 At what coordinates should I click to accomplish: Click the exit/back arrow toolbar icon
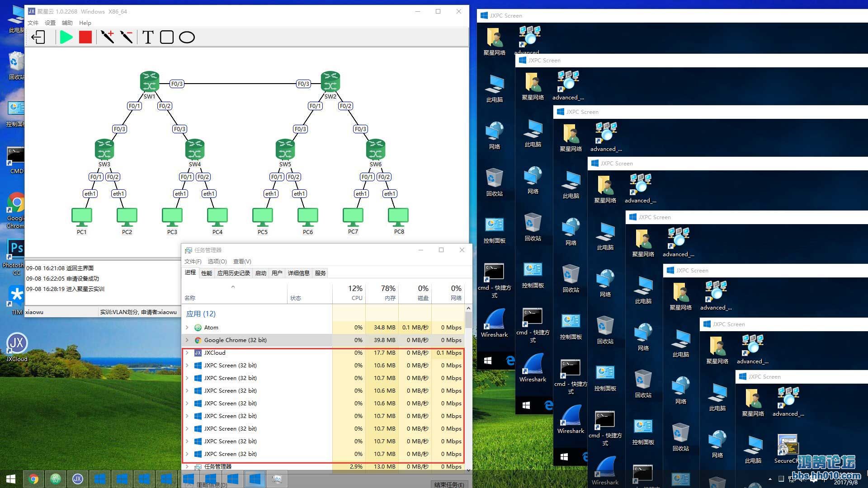[x=38, y=37]
